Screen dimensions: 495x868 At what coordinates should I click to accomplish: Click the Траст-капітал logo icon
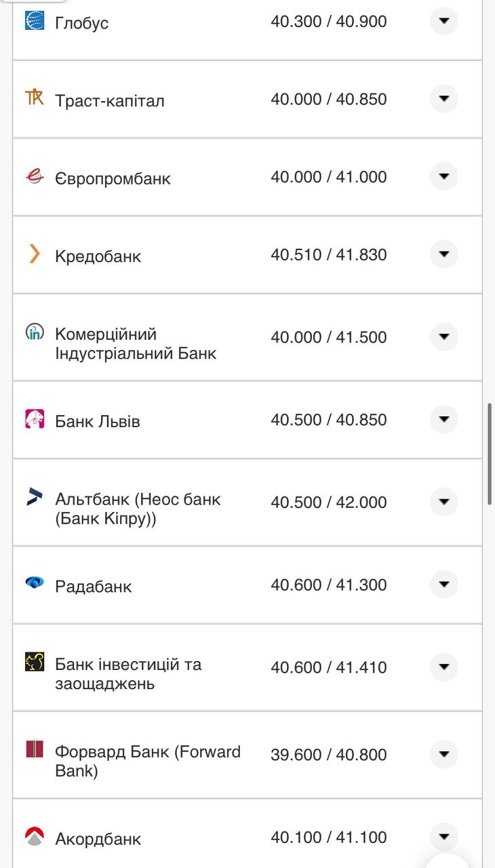pos(35,98)
